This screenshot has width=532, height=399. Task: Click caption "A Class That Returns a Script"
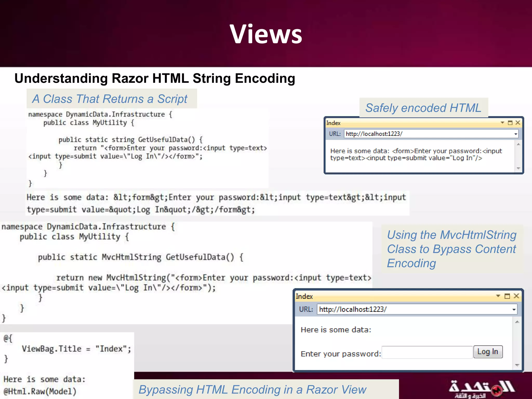coord(110,99)
